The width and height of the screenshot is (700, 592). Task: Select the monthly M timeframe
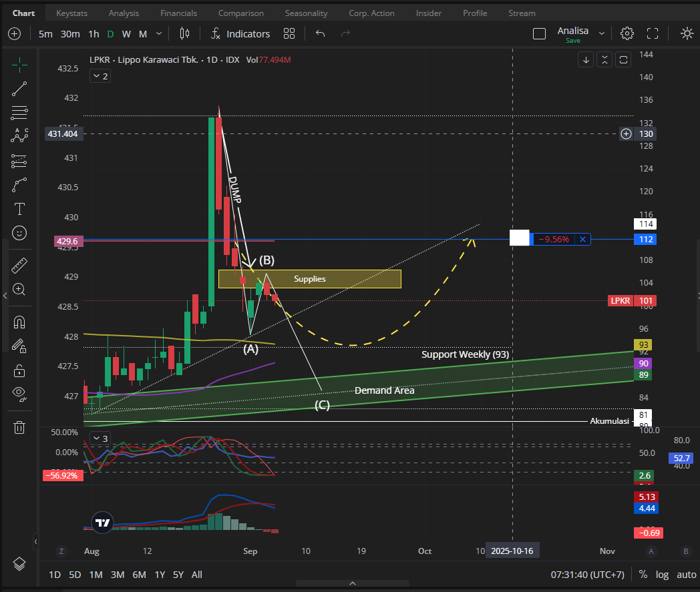point(143,34)
